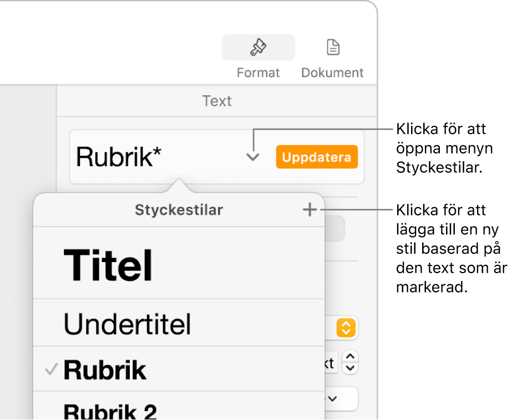This screenshot has height=420, width=517.
Task: Open the Styckestilar menu chevron next to Rubrik*
Action: coord(253,157)
